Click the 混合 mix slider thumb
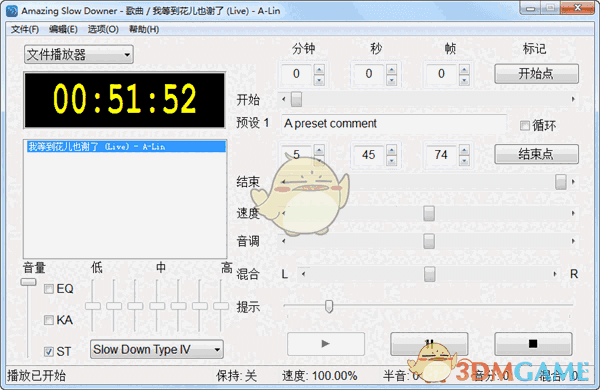Image resolution: width=600 pixels, height=390 pixels. point(430,274)
